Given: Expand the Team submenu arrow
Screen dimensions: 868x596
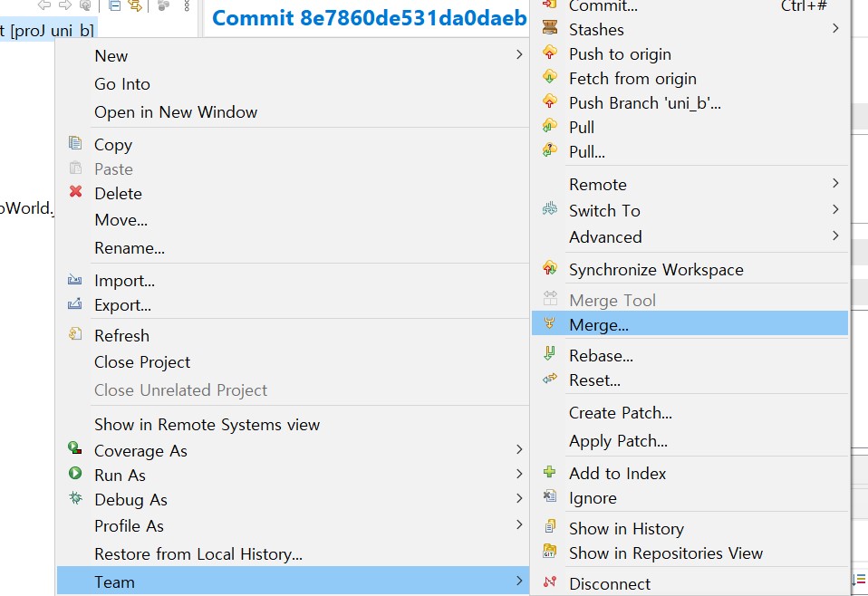Looking at the screenshot, I should (519, 581).
